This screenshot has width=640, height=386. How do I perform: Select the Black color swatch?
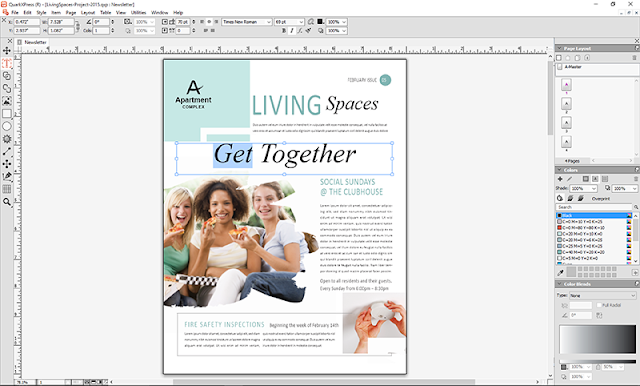click(594, 215)
